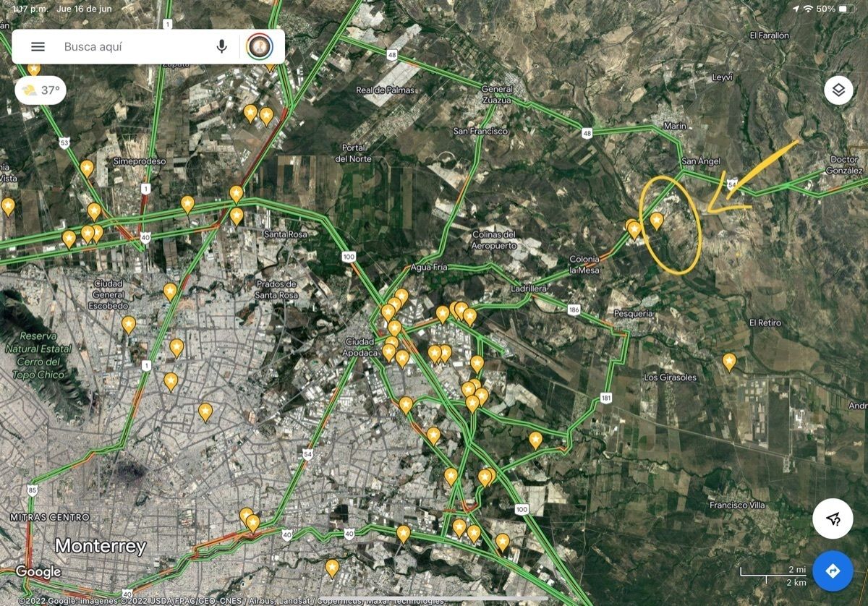The height and width of the screenshot is (606, 868).
Task: Select the Pesquería town label
Action: (x=633, y=313)
